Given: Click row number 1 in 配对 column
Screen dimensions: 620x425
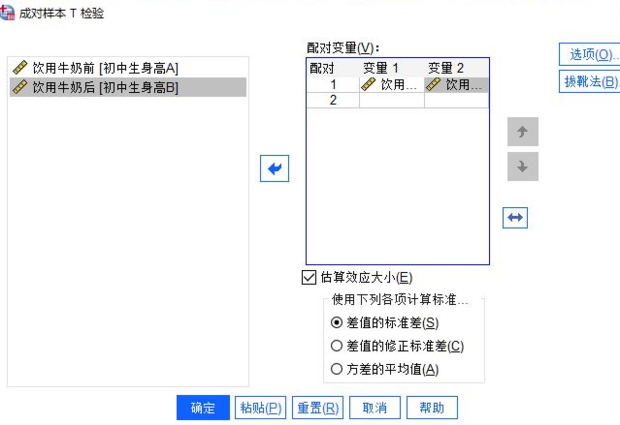Looking at the screenshot, I should coord(333,85).
